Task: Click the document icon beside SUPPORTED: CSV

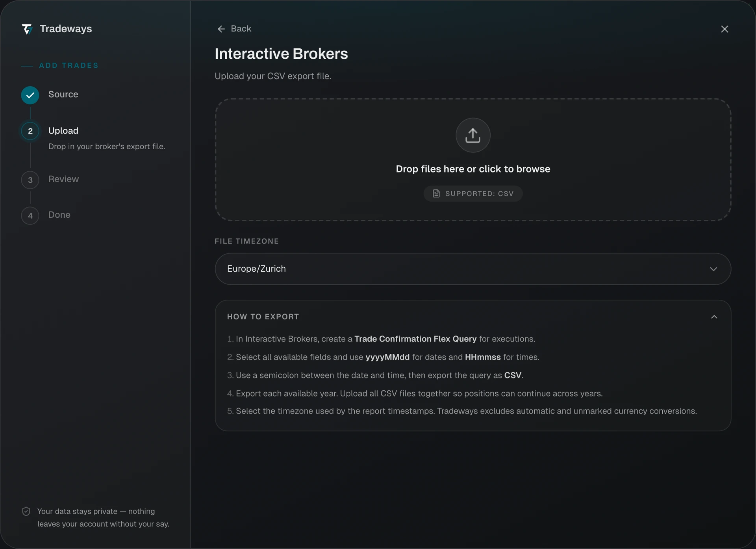Action: [x=436, y=193]
